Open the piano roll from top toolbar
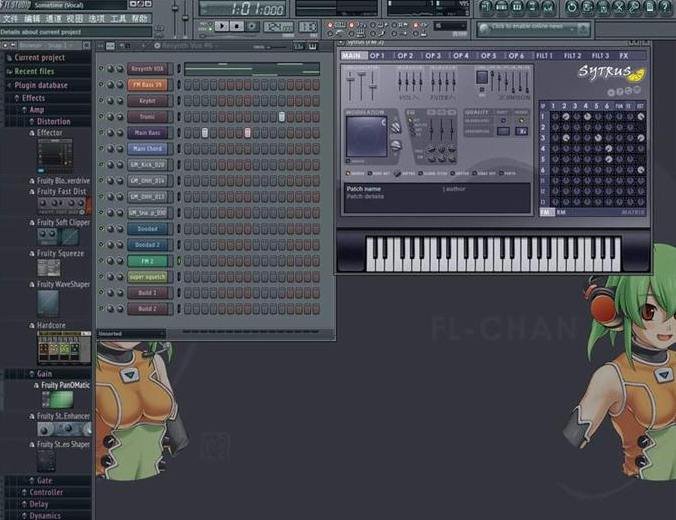 click(516, 7)
